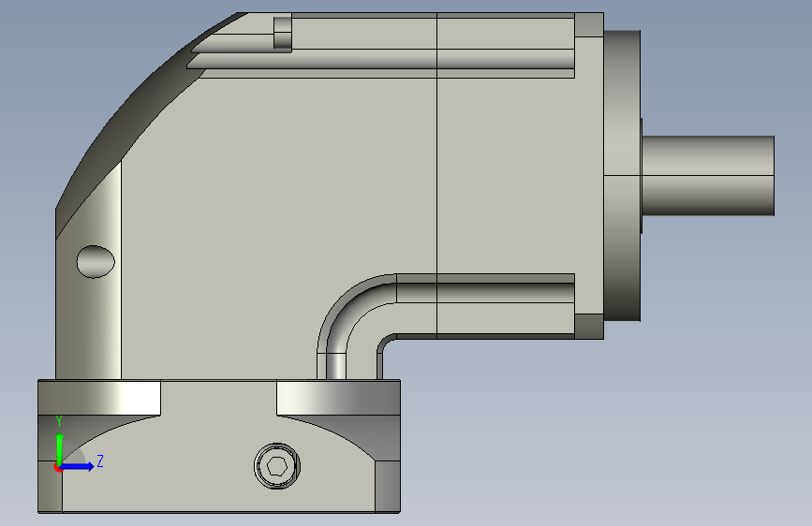Select the round flange behind the output shaft
Viewport: 812px width, 526px height.
(623, 176)
